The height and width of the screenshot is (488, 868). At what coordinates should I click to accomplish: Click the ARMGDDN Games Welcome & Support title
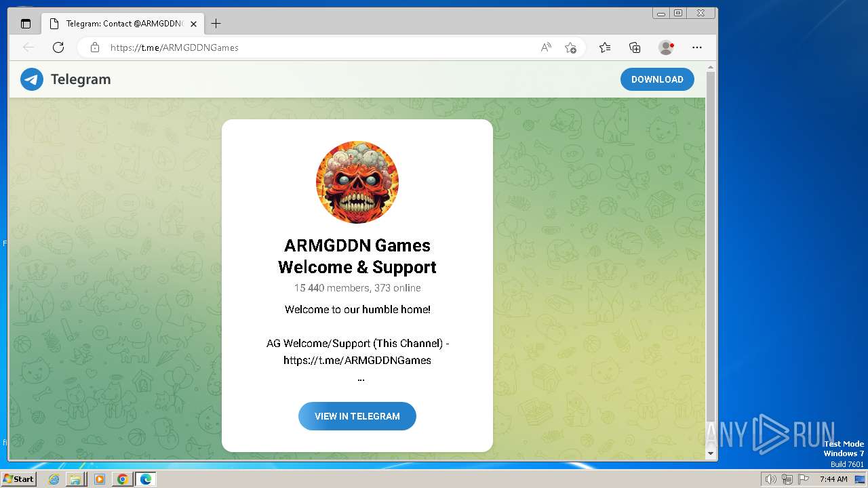[357, 256]
